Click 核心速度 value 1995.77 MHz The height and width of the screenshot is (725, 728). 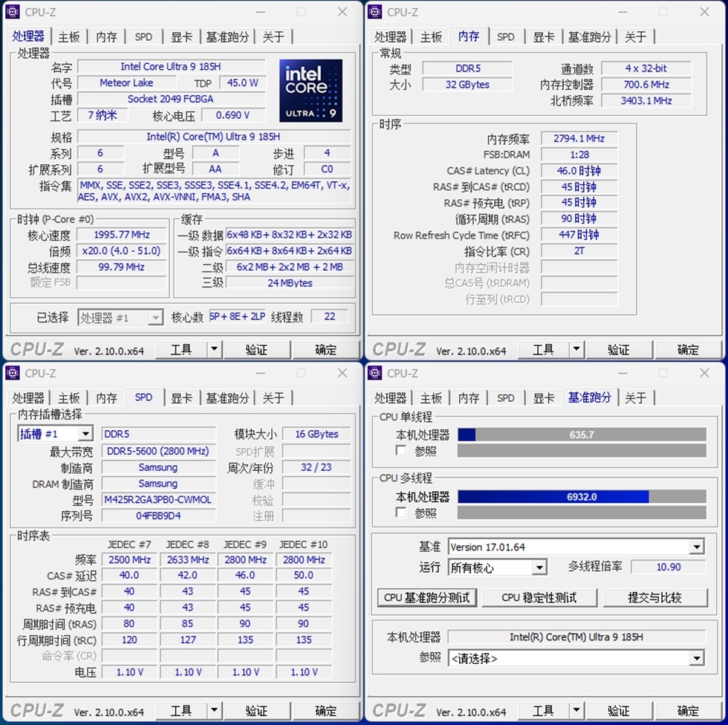tap(121, 235)
